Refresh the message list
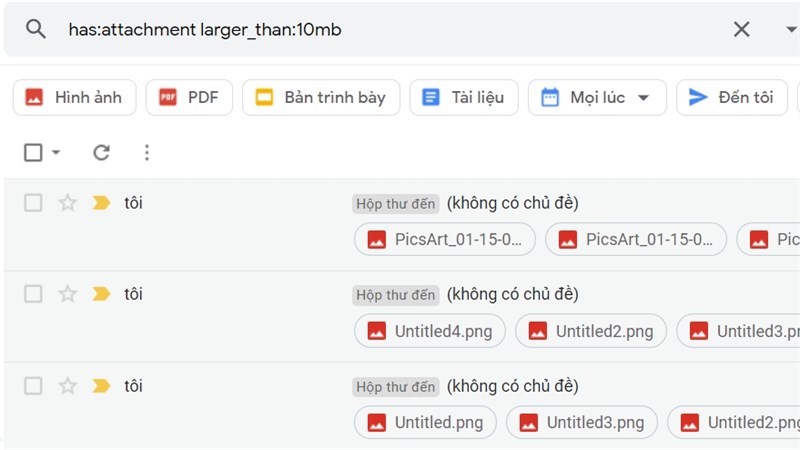This screenshot has height=450, width=800. 102,152
